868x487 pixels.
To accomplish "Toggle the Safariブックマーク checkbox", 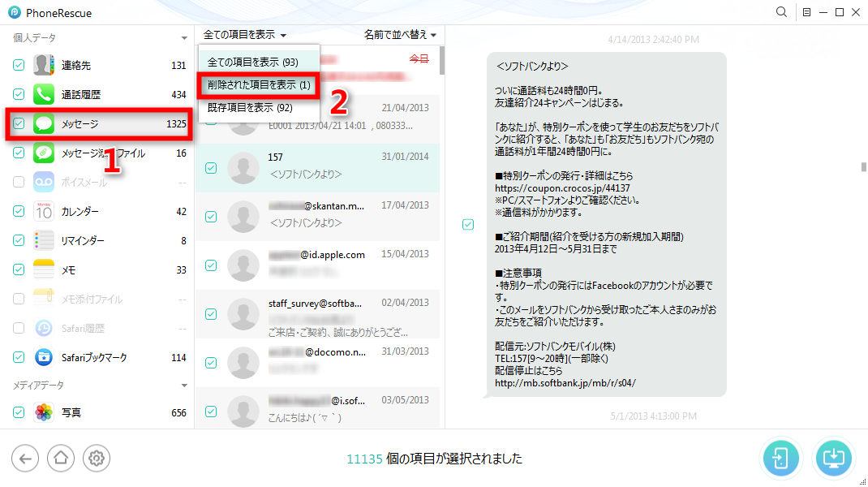I will (19, 357).
